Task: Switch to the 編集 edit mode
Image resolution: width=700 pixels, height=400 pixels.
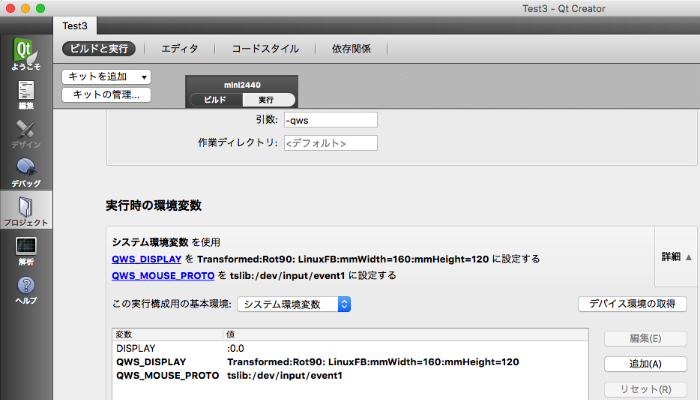Action: [x=26, y=95]
